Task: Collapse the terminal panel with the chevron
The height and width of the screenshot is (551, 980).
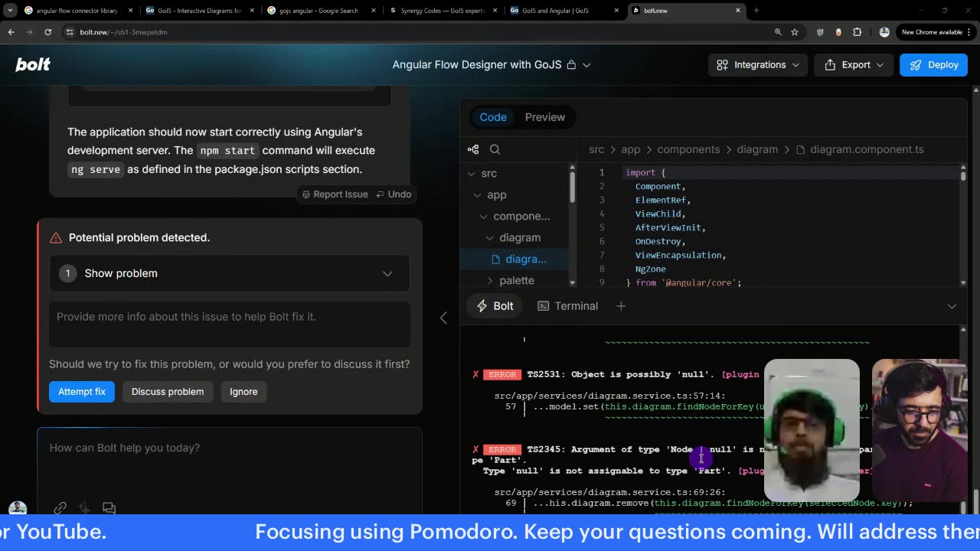Action: click(x=952, y=306)
